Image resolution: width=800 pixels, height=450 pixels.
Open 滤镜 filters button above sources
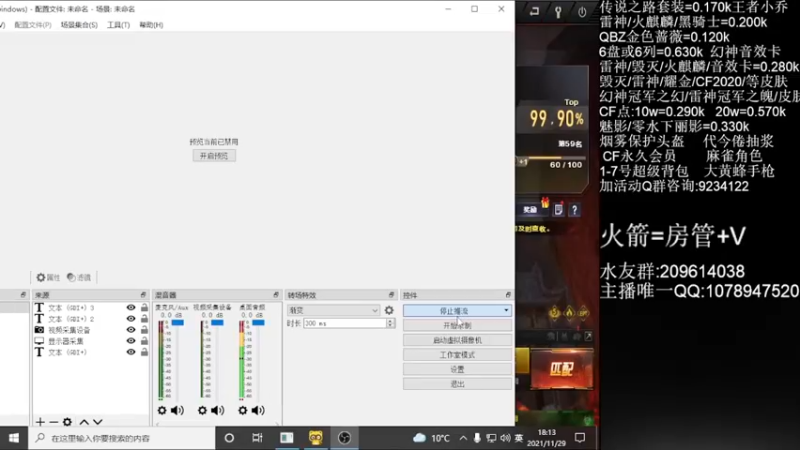79,278
